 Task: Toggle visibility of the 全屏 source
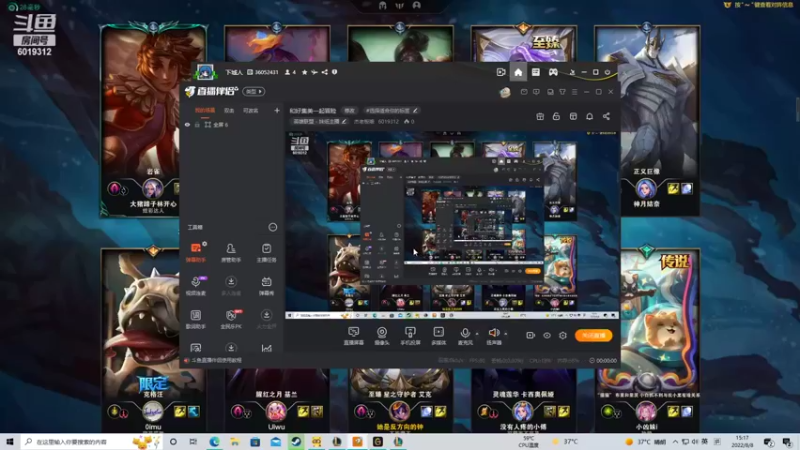(x=187, y=124)
